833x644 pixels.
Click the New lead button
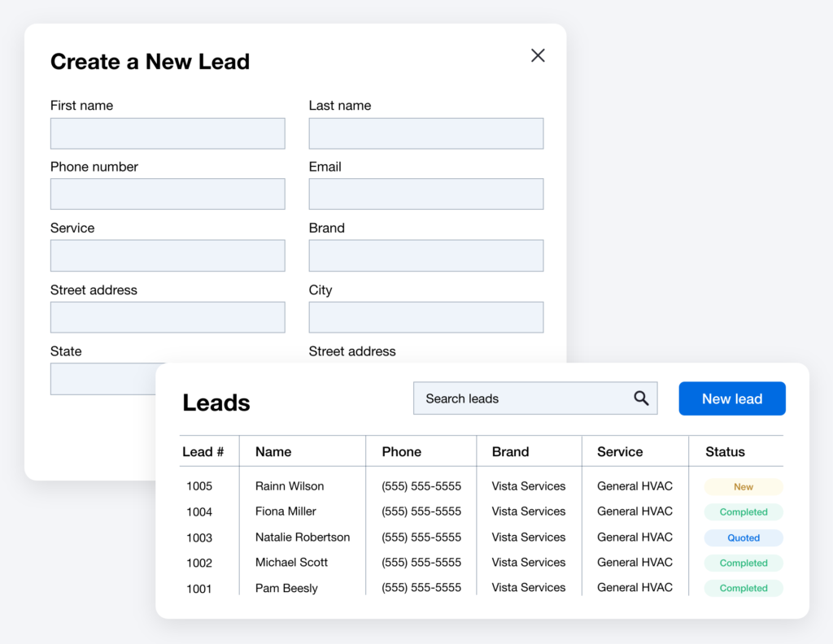(x=732, y=398)
